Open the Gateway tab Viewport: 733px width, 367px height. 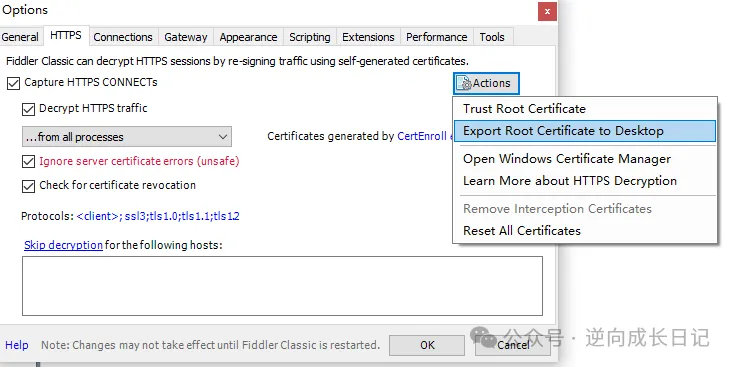pyautogui.click(x=186, y=37)
